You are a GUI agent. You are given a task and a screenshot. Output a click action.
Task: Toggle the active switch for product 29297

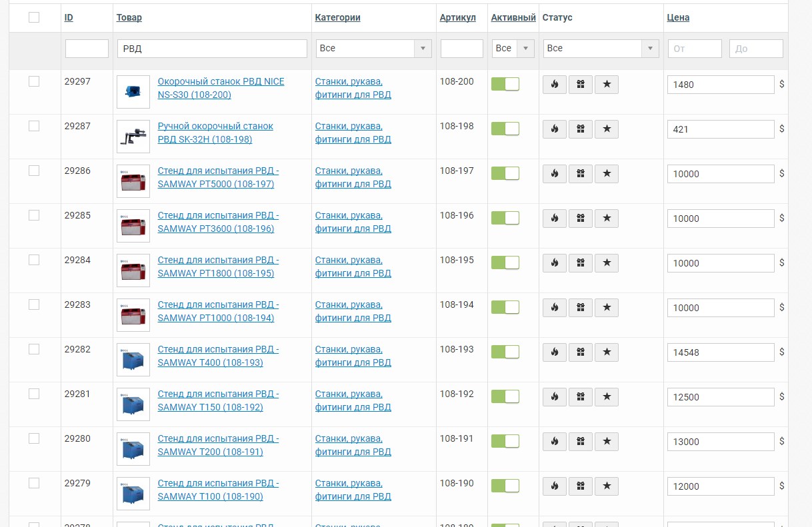(505, 84)
